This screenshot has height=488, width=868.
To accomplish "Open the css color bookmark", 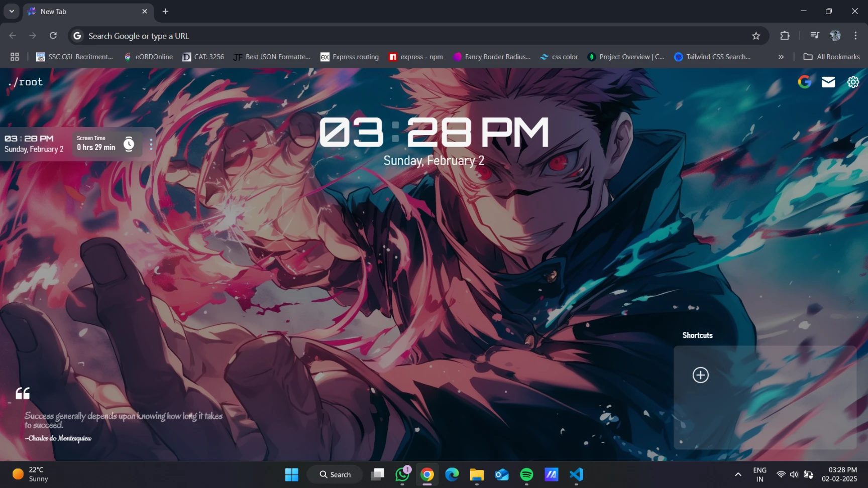I will [x=559, y=57].
